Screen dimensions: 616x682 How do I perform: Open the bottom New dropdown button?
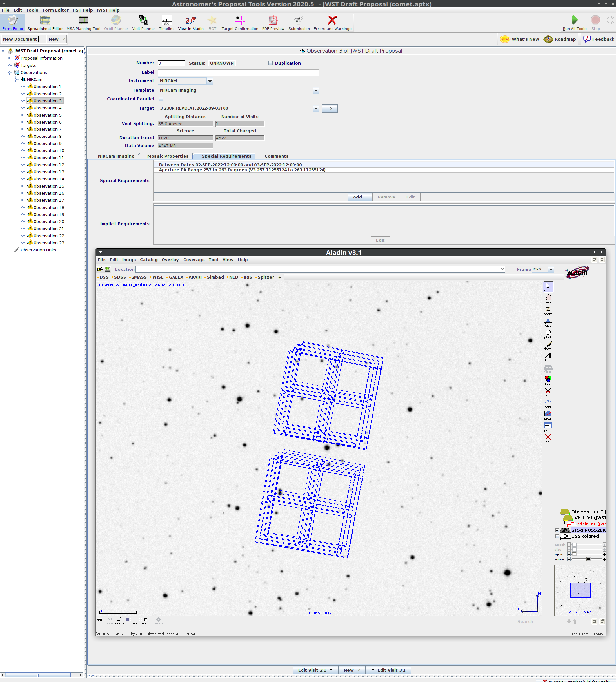[x=352, y=670]
